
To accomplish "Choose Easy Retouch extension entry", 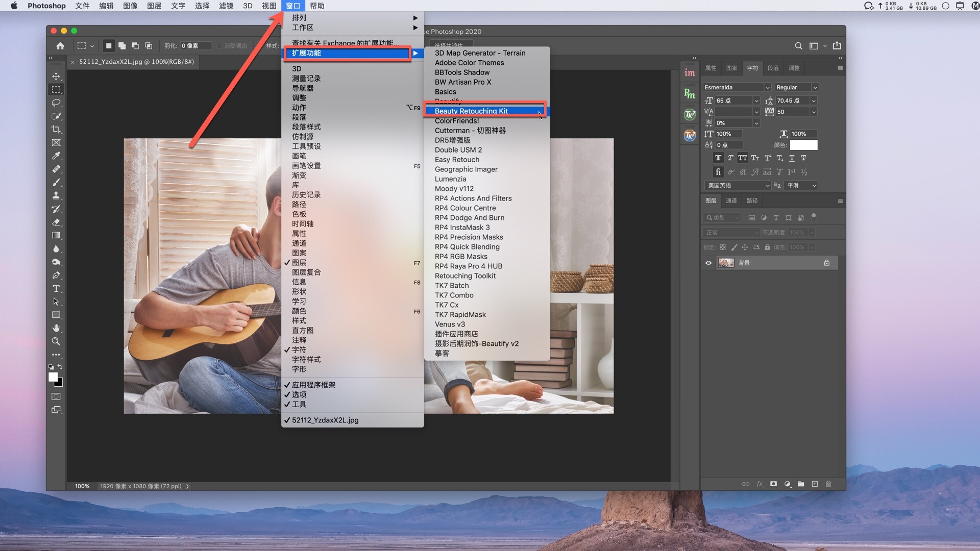I will (x=486, y=160).
